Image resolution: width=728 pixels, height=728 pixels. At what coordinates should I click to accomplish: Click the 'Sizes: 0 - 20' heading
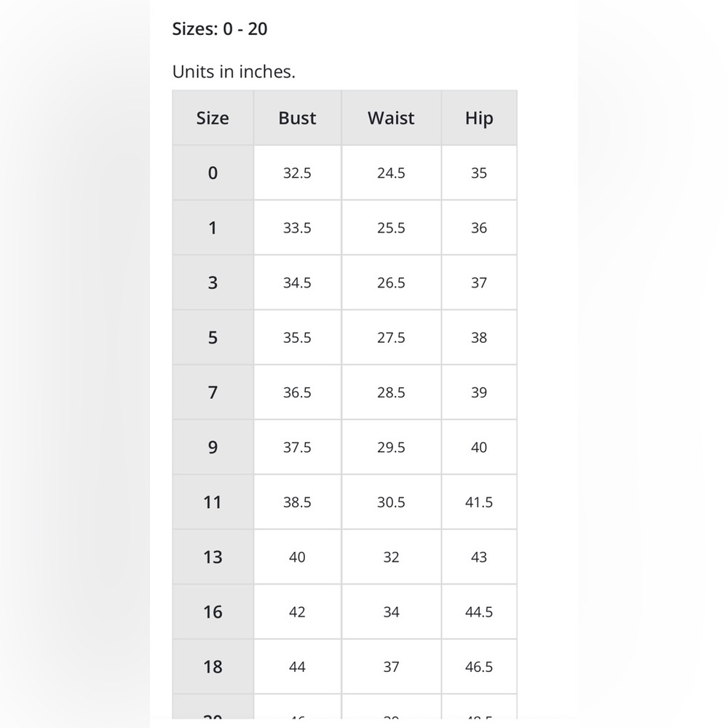click(x=220, y=29)
